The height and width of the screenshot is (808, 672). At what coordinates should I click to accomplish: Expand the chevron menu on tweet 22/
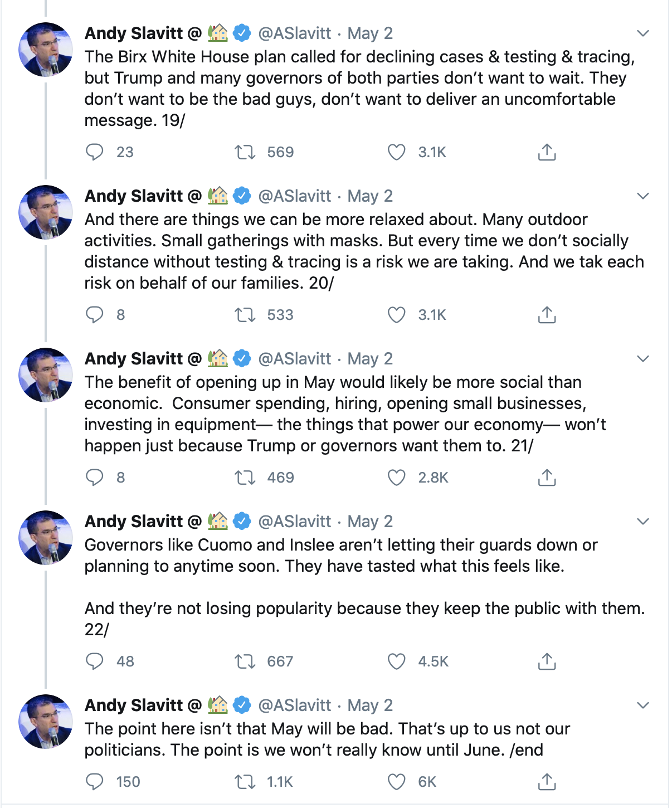(643, 522)
